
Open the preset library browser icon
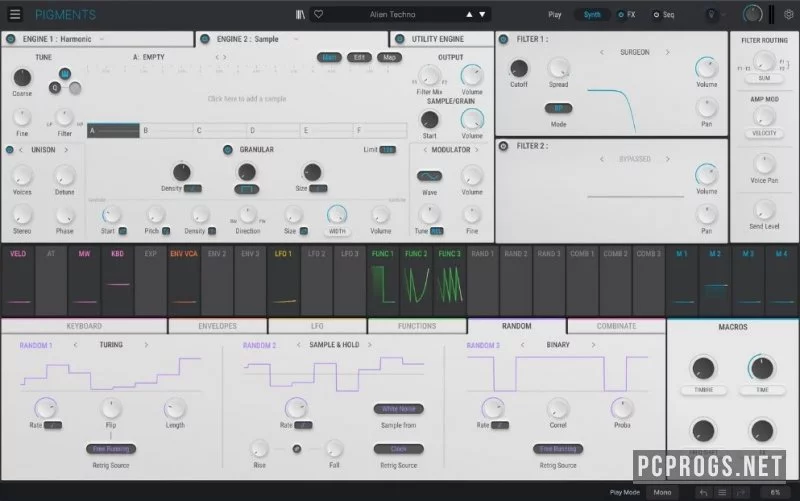(301, 14)
